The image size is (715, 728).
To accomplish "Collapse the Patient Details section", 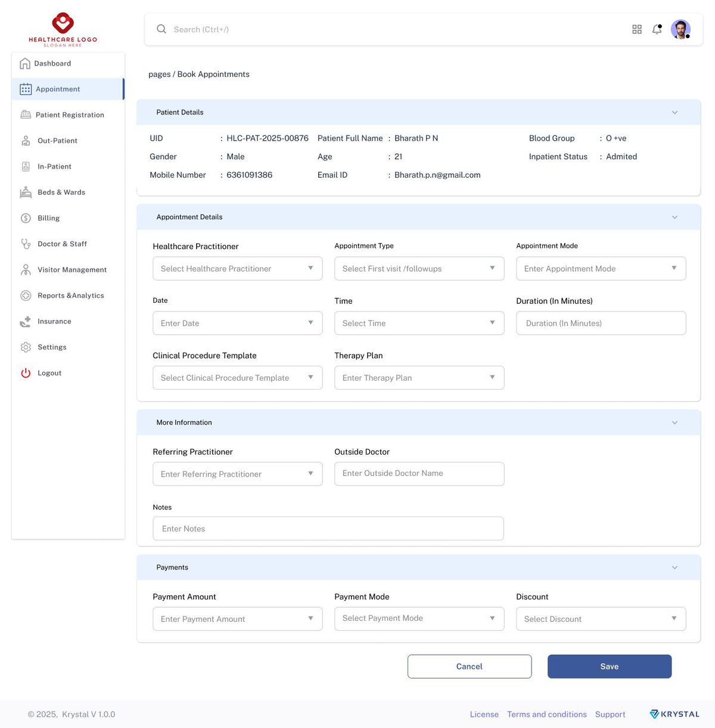I will pyautogui.click(x=674, y=113).
